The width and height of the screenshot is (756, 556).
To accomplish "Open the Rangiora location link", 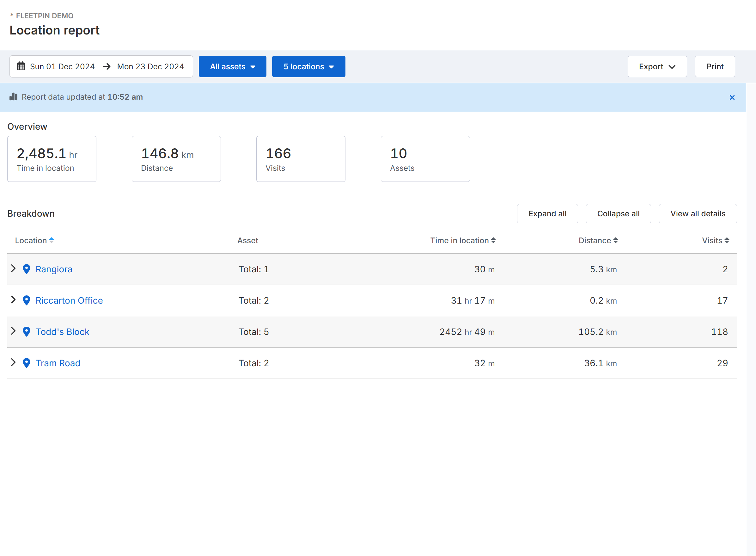I will (x=54, y=269).
